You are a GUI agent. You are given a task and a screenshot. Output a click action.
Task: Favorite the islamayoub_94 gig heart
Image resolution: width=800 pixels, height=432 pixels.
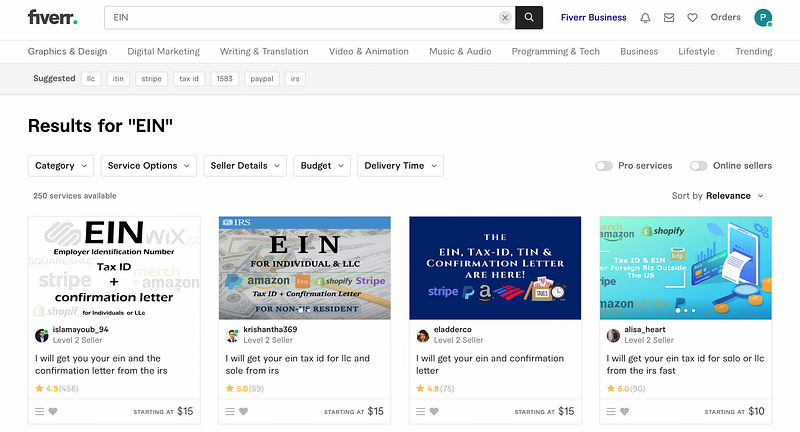[53, 411]
